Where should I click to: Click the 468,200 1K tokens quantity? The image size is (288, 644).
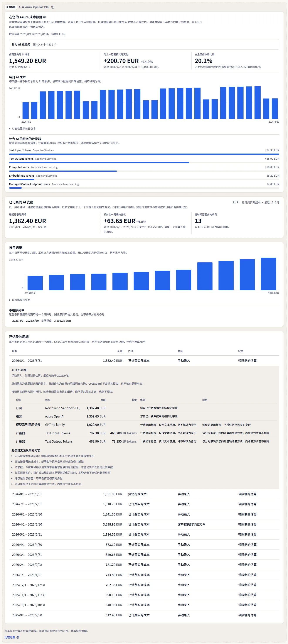point(123,433)
